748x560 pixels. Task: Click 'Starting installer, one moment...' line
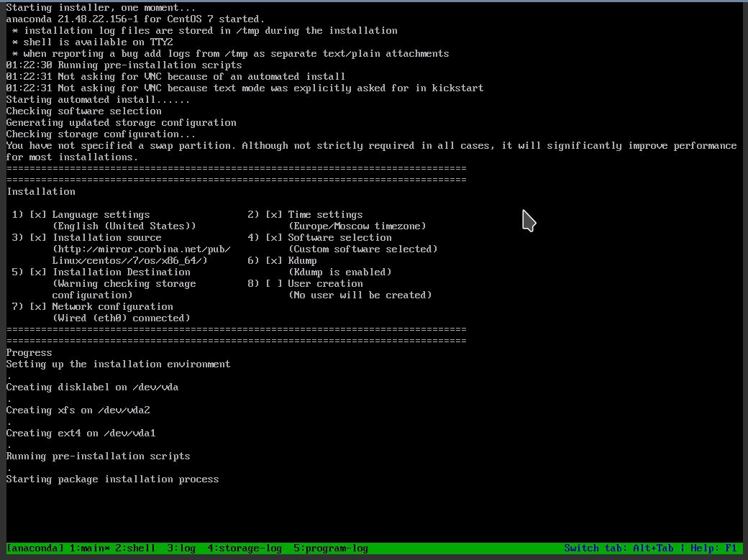point(101,8)
